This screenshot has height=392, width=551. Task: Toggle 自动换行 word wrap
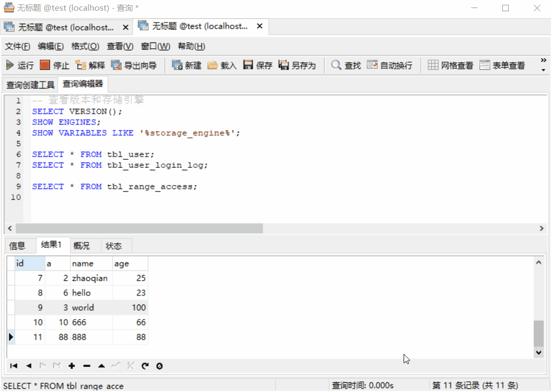[390, 65]
